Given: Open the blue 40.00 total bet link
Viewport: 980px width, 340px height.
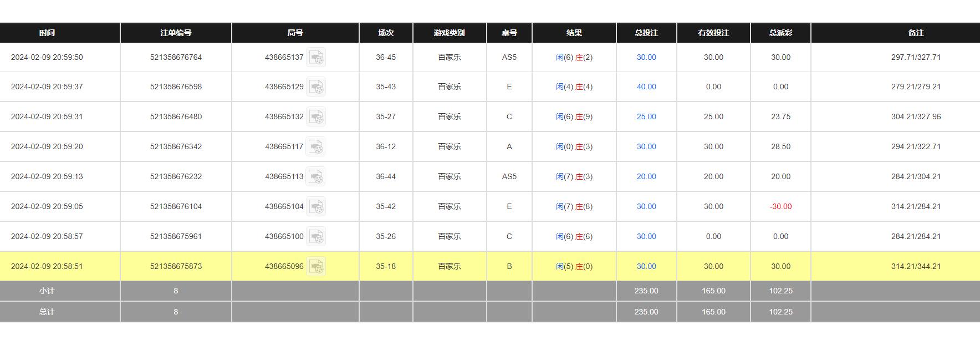Looking at the screenshot, I should 646,87.
